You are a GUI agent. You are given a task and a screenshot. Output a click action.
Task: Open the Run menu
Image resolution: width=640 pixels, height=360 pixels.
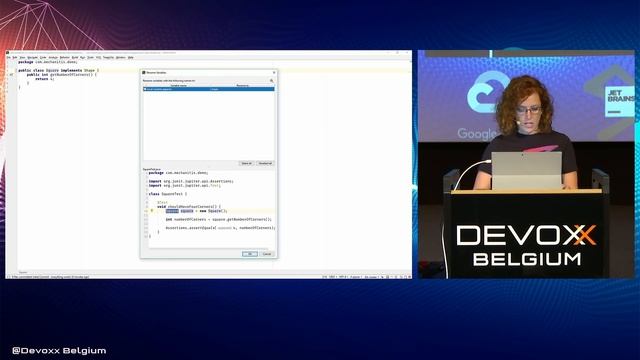click(x=82, y=58)
